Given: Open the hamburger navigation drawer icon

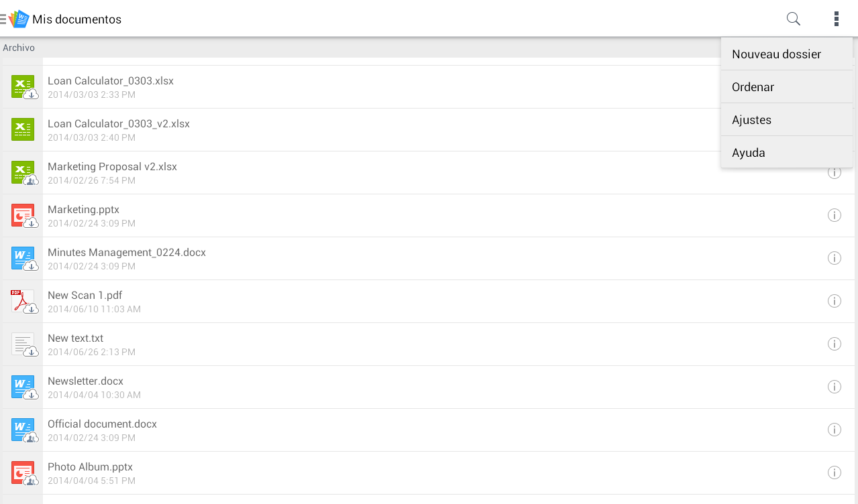Looking at the screenshot, I should [x=3, y=19].
